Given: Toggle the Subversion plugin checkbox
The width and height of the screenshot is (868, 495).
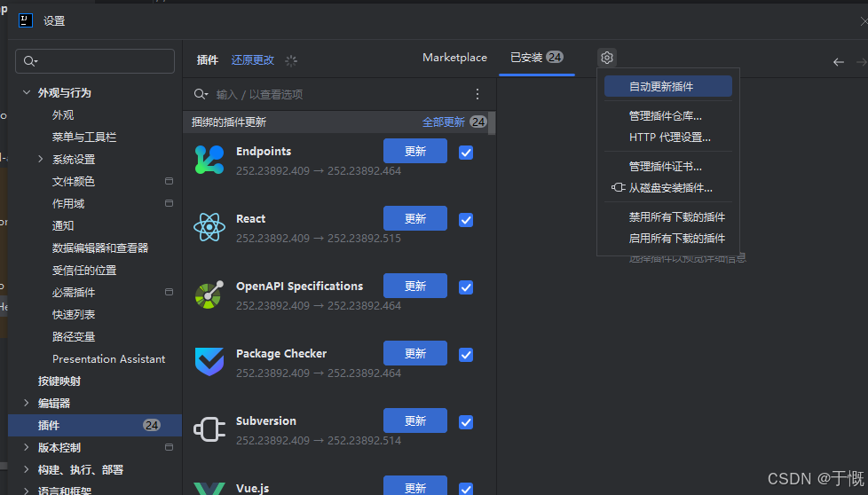Looking at the screenshot, I should pyautogui.click(x=466, y=422).
